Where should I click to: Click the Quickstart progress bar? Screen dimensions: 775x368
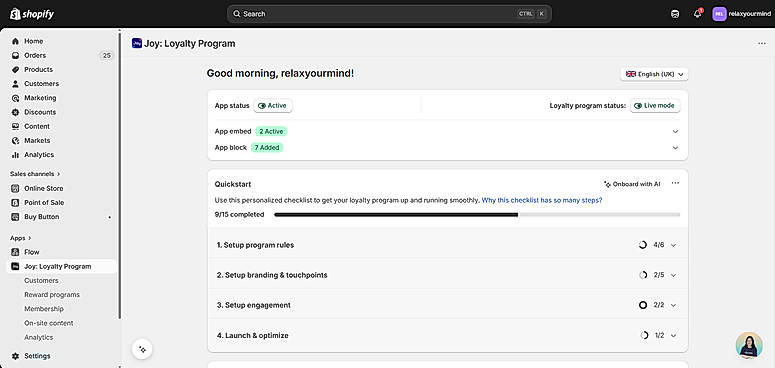pos(477,215)
